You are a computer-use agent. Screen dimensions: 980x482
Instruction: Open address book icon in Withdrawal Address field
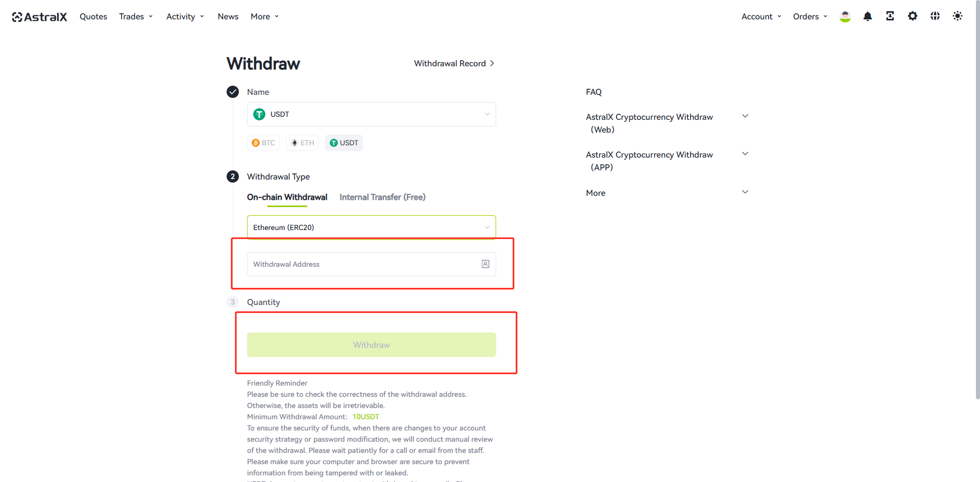pos(485,264)
